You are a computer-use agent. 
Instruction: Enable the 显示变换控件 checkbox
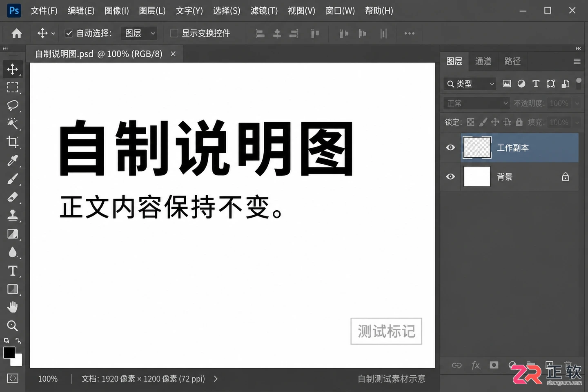pos(174,33)
